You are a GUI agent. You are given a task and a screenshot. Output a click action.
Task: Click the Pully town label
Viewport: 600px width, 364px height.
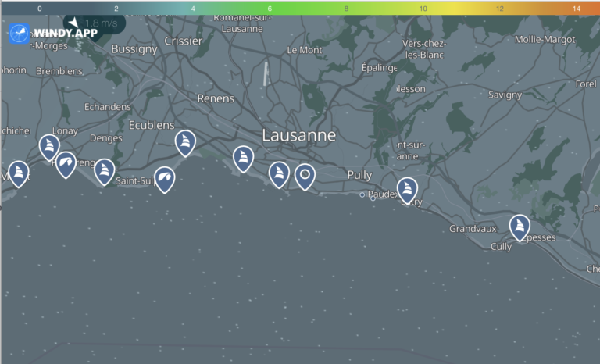pos(359,175)
